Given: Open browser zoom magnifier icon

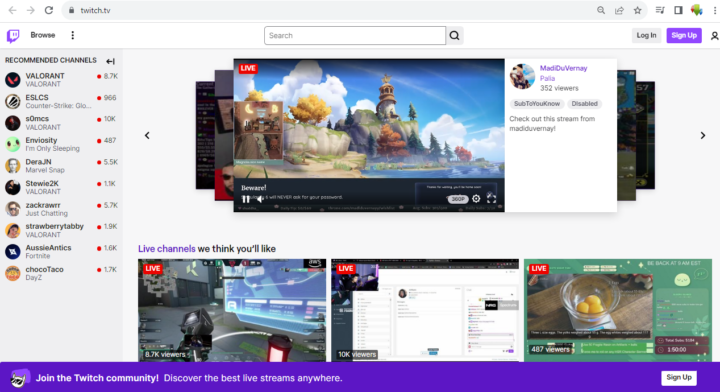Looking at the screenshot, I should 601,10.
